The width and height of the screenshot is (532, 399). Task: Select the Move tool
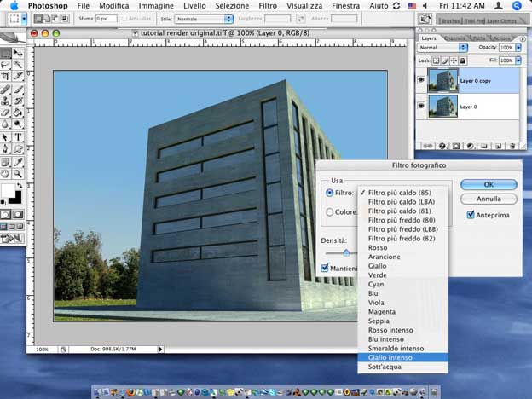(x=18, y=53)
